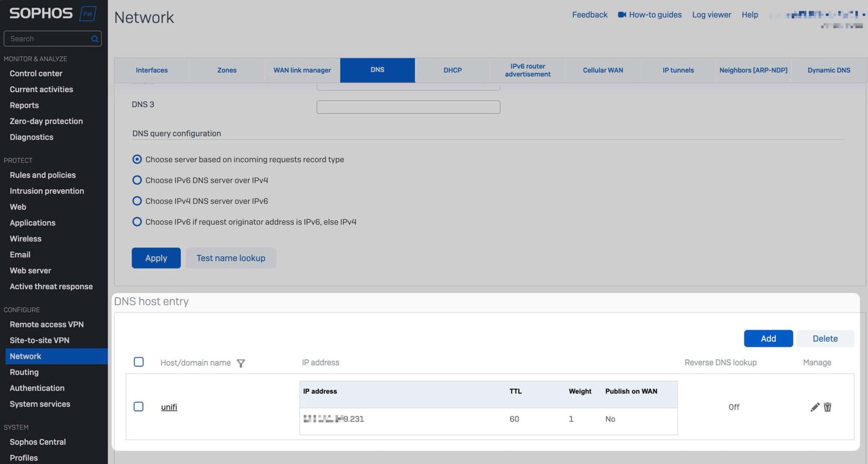Viewport: 868px width, 464px height.
Task: Select 'Choose server based on incoming requests record type'
Action: point(137,160)
